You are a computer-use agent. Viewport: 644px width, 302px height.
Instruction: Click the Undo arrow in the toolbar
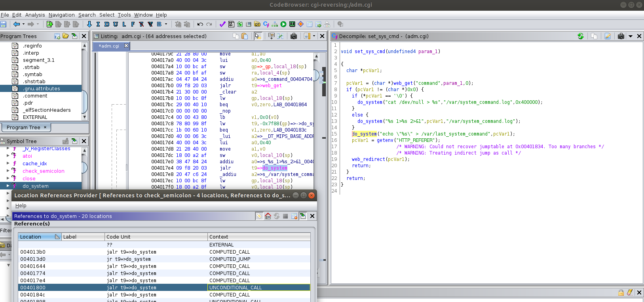[200, 24]
